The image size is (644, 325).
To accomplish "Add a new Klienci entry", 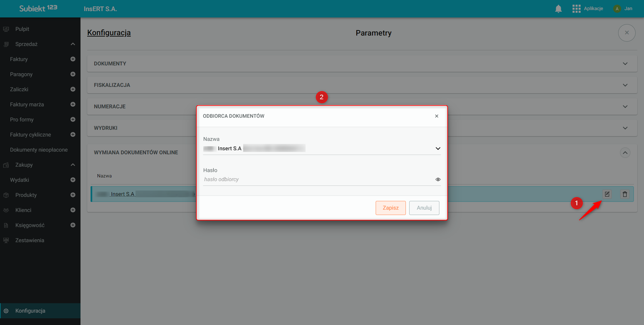I will coord(73,210).
